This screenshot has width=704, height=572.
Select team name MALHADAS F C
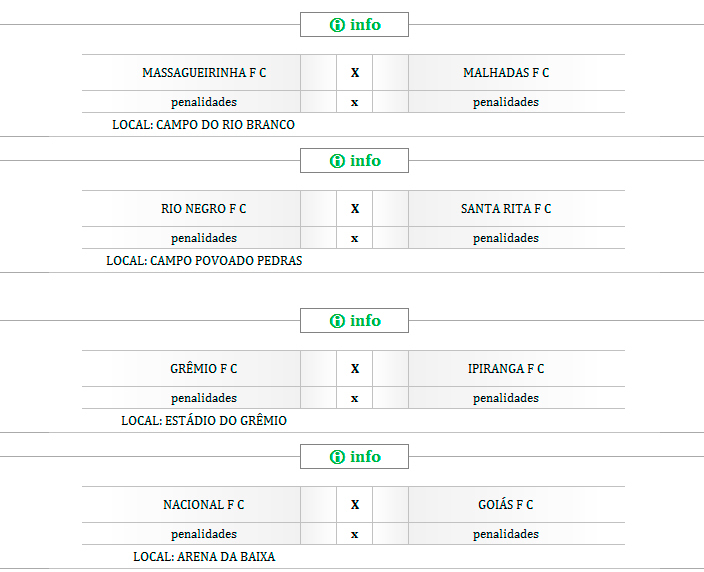506,73
